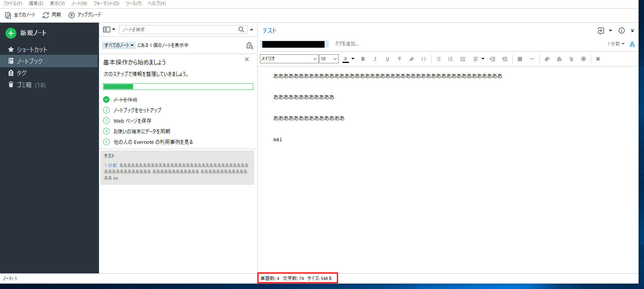Open the text alignment dropdown arrow
Viewport: 644px width, 289px height.
click(x=483, y=59)
